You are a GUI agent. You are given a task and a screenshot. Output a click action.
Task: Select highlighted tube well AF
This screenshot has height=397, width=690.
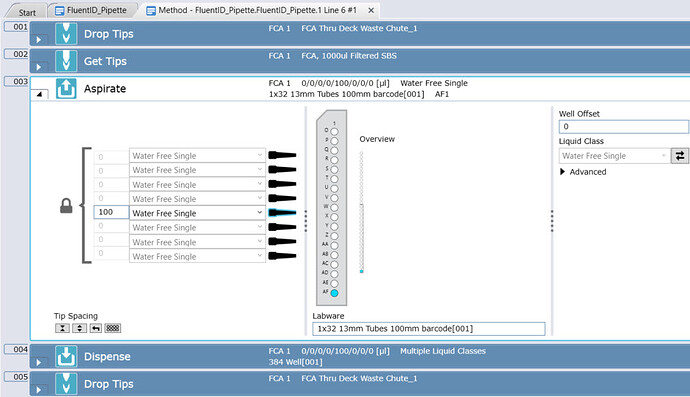[x=334, y=293]
